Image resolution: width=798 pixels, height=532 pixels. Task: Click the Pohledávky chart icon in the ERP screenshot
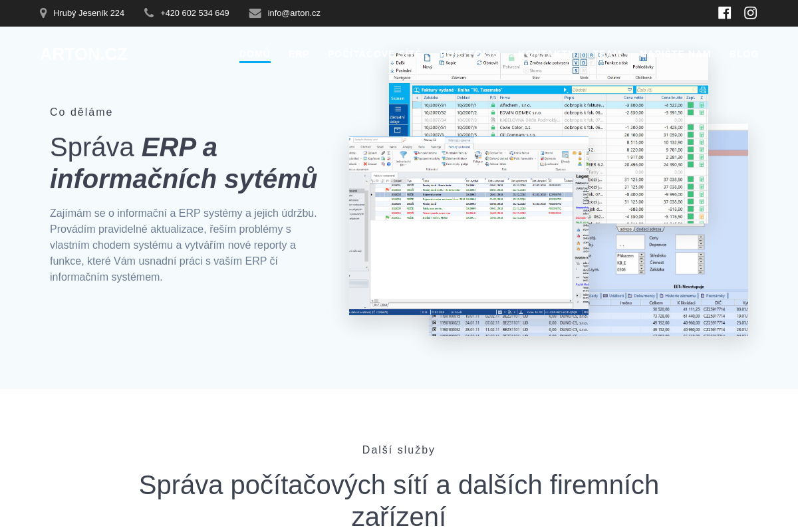[x=642, y=60]
